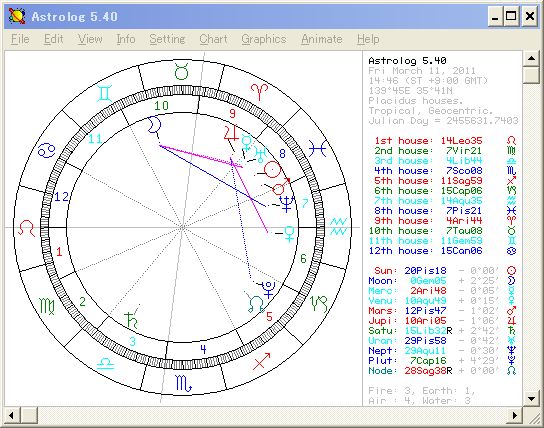
Task: Click the 'Venu: 10Aqu49' entry
Action: (x=443, y=301)
